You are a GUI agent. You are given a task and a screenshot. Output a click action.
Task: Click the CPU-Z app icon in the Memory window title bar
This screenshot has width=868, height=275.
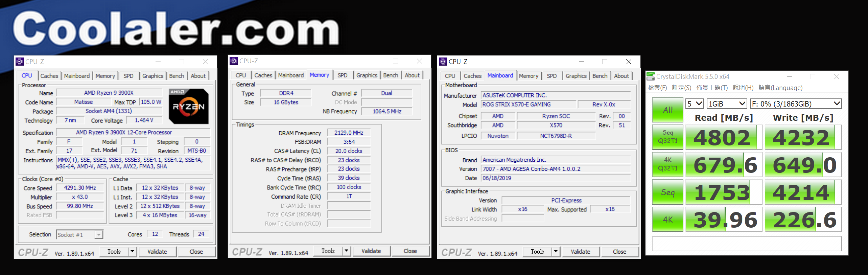pos(234,61)
